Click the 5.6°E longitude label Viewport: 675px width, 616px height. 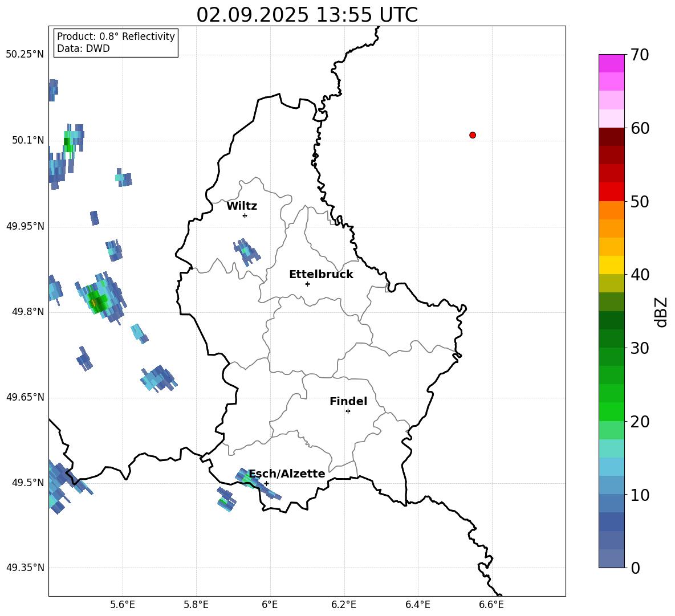coord(123,605)
